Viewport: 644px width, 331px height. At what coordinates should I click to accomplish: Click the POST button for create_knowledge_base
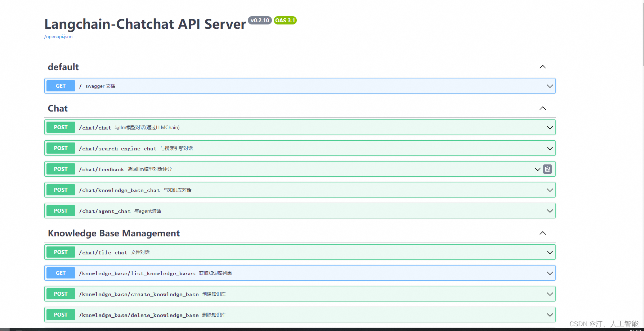point(61,294)
